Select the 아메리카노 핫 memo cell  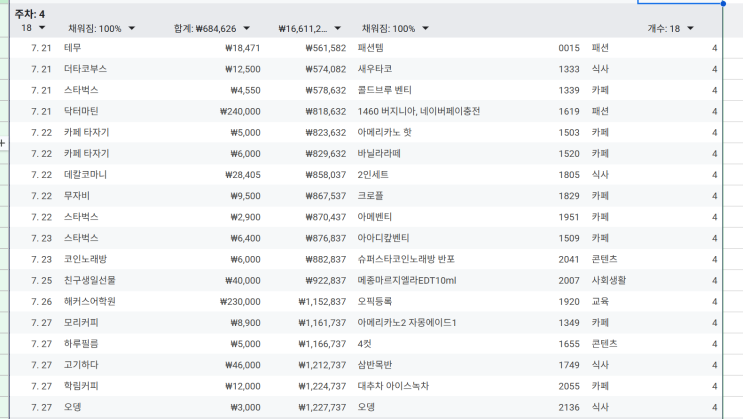[x=384, y=132]
